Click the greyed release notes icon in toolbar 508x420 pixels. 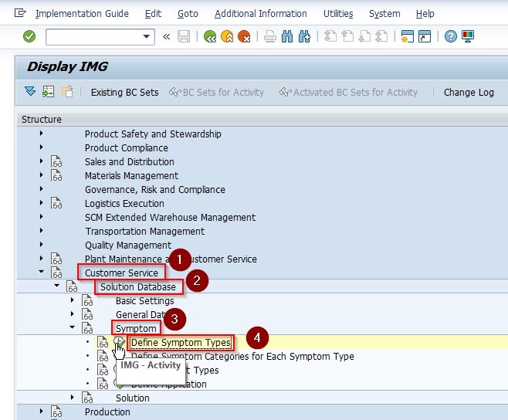pos(67,92)
